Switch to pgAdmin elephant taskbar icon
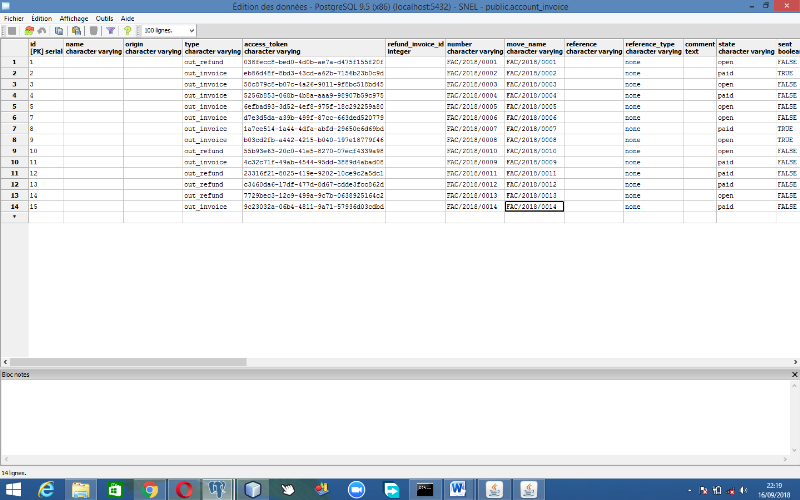800x500 pixels. (218, 490)
